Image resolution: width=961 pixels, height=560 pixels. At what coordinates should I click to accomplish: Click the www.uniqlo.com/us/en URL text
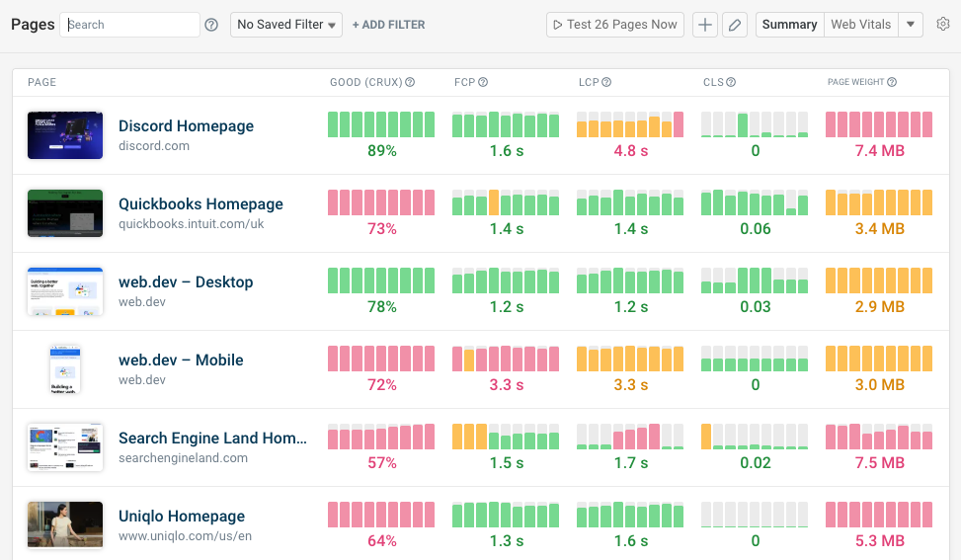click(185, 535)
